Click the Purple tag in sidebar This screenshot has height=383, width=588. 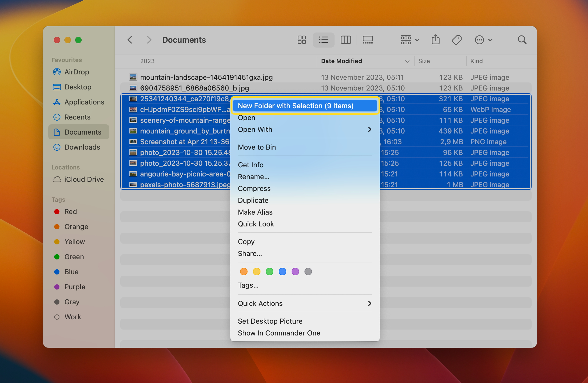click(x=75, y=287)
